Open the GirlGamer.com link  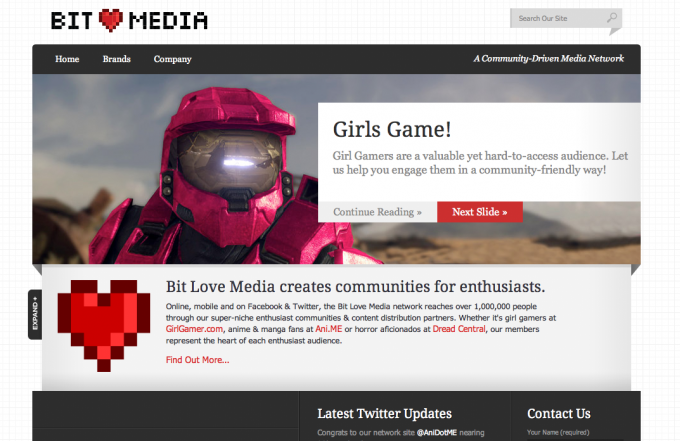[x=194, y=329]
